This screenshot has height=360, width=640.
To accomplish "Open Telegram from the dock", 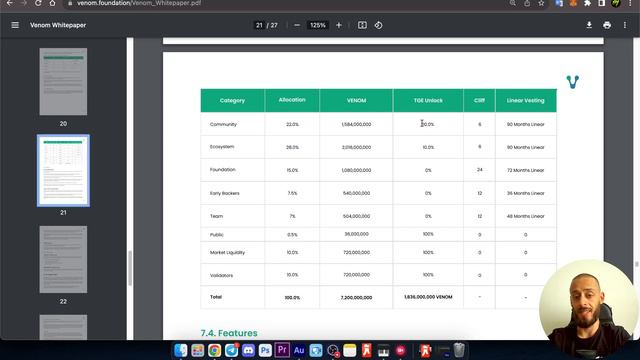I will tap(231, 350).
